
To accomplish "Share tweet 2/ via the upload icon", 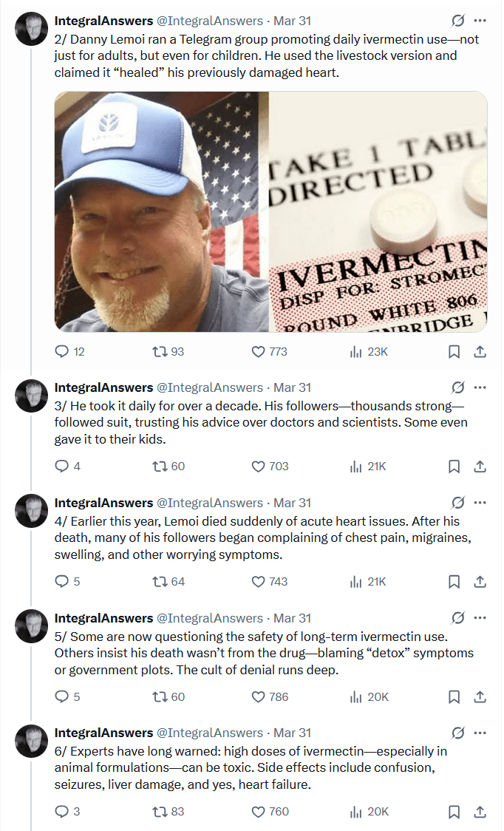I will (x=480, y=351).
